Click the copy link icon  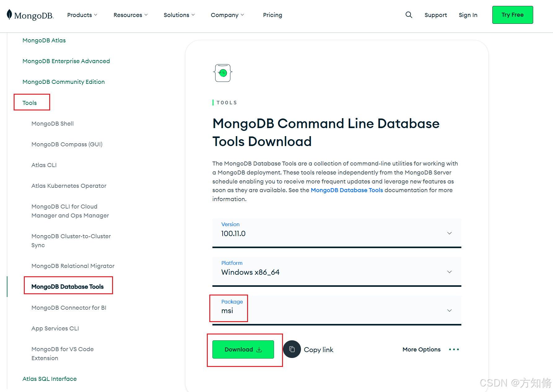(292, 349)
